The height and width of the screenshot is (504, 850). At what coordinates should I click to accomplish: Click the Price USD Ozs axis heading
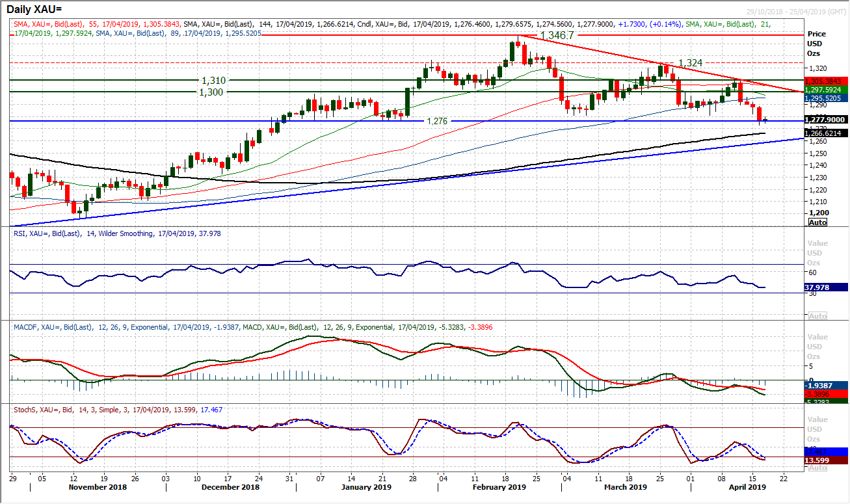pyautogui.click(x=816, y=43)
